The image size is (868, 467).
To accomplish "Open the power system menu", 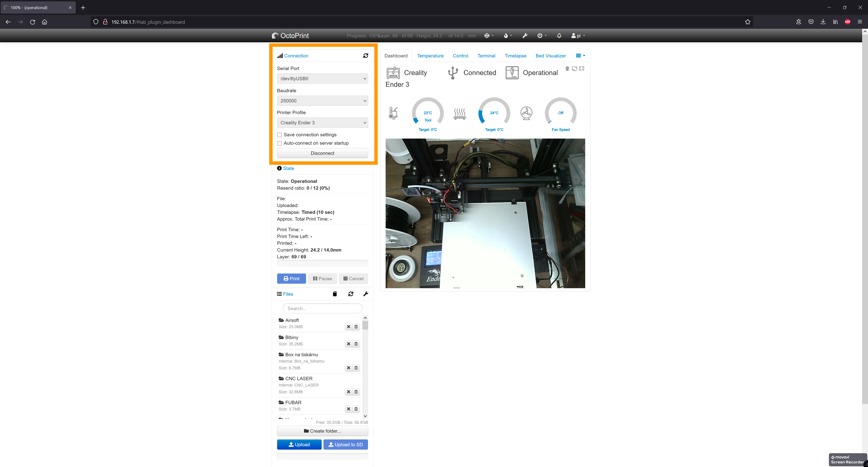I will 542,36.
